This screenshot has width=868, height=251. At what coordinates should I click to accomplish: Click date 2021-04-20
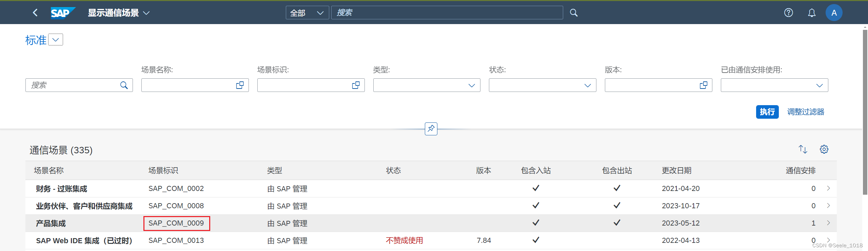click(x=680, y=189)
